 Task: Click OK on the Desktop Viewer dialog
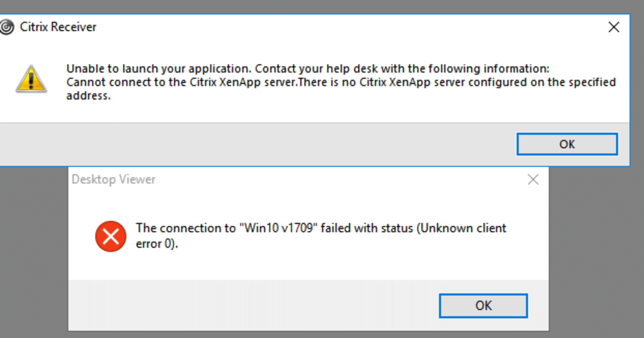pos(482,305)
